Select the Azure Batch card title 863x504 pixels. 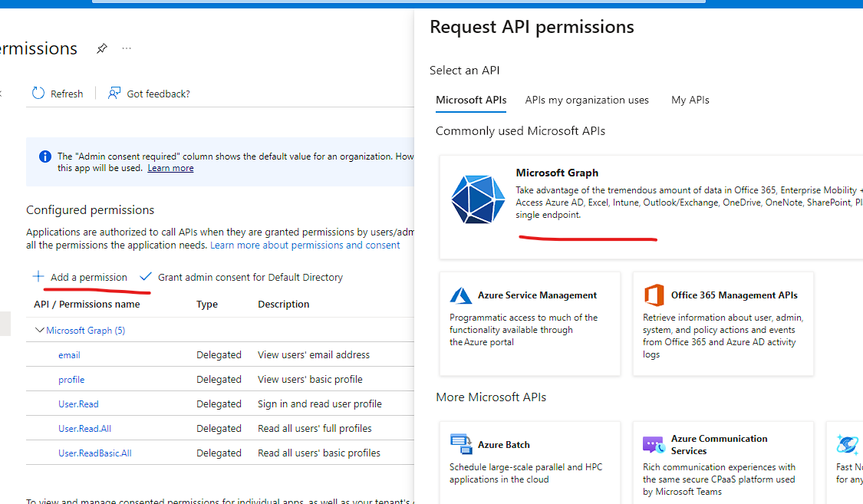(503, 445)
